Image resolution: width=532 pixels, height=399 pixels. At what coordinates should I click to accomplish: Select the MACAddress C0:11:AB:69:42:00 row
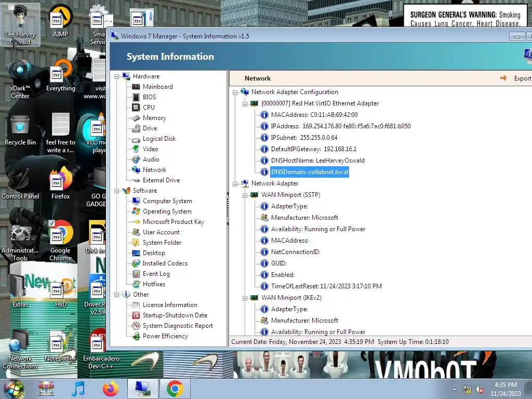(x=314, y=115)
